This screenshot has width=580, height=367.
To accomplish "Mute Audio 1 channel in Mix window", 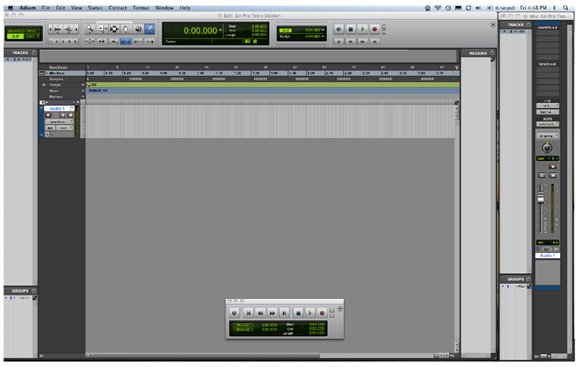I will (x=553, y=175).
